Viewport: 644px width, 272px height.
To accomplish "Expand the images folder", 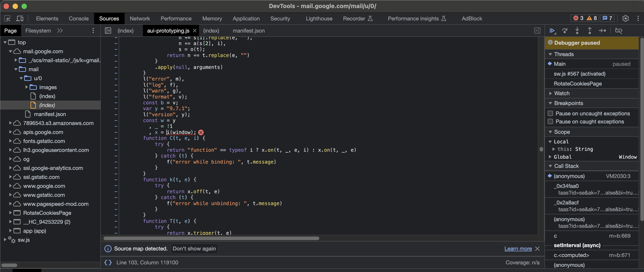I will [26, 87].
